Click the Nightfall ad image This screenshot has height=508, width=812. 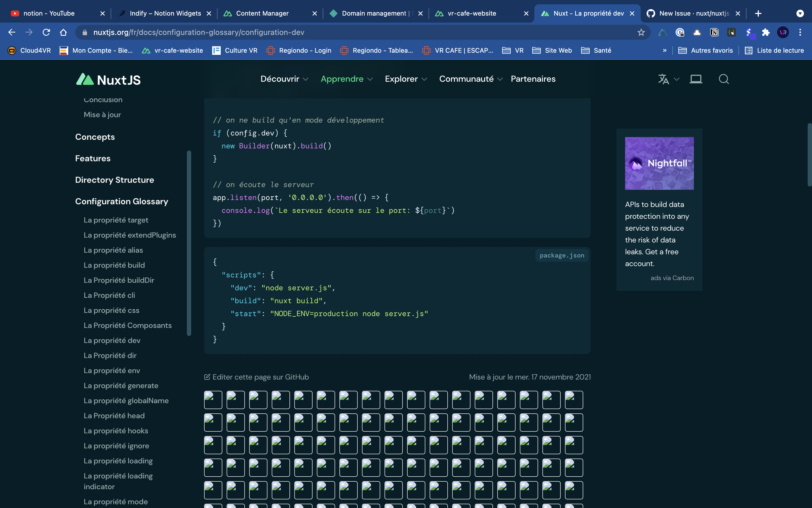(659, 163)
